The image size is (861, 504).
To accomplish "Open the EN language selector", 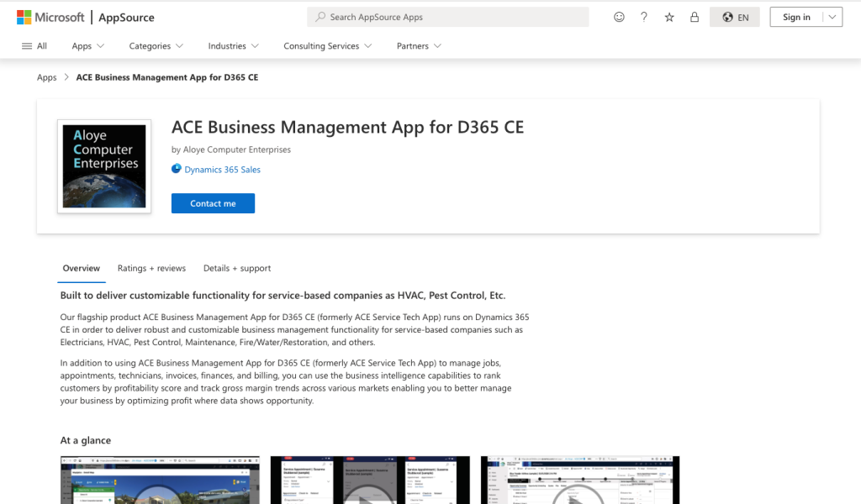I will pyautogui.click(x=735, y=17).
